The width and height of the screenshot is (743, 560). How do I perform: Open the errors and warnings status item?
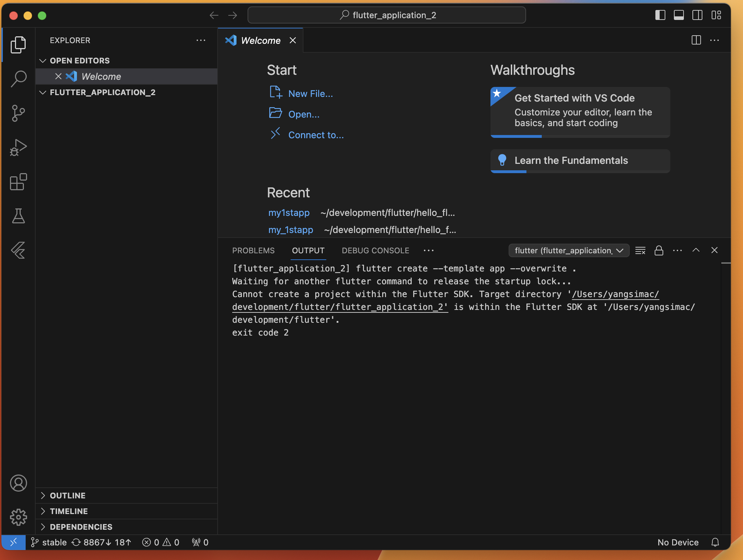pyautogui.click(x=161, y=542)
